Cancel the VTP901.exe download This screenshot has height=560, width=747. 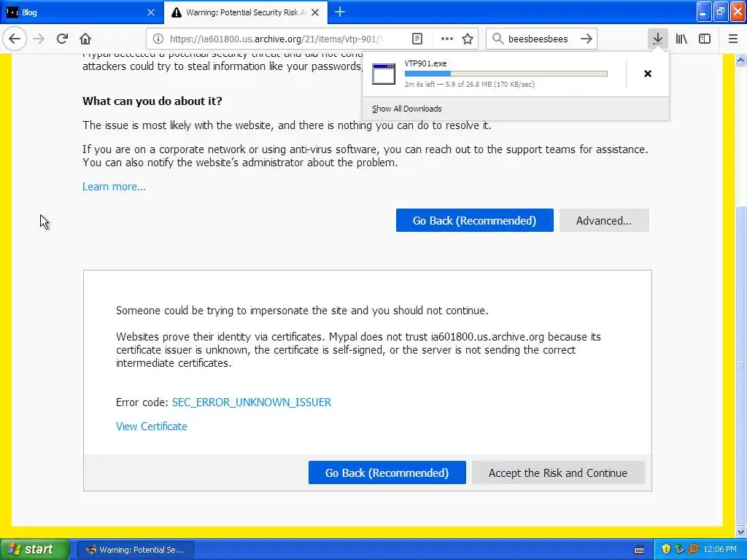click(x=648, y=74)
